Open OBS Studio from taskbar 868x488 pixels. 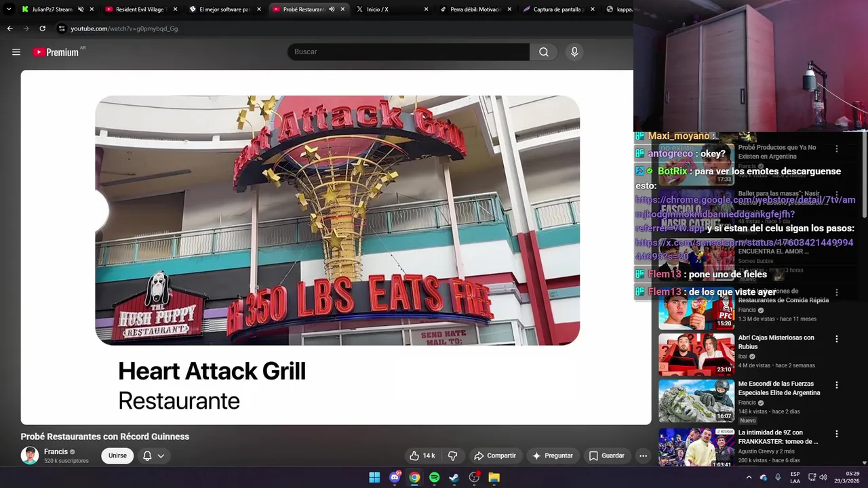tap(474, 477)
